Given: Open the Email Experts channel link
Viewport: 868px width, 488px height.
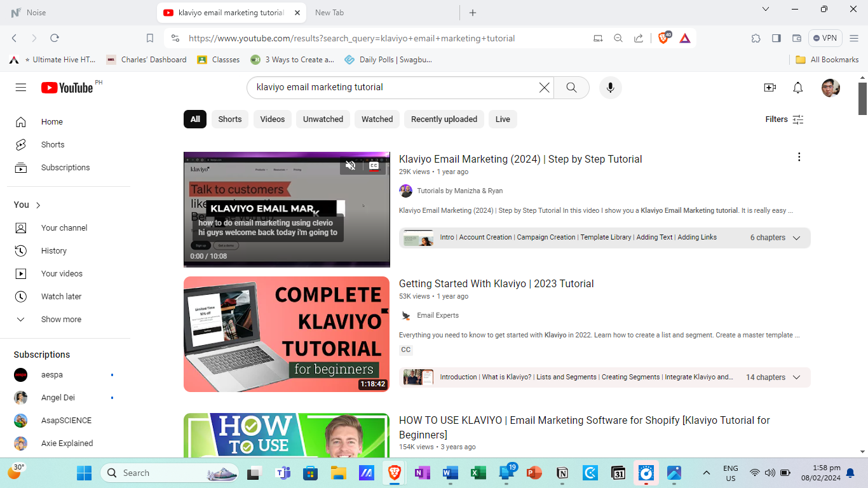Looking at the screenshot, I should tap(438, 316).
